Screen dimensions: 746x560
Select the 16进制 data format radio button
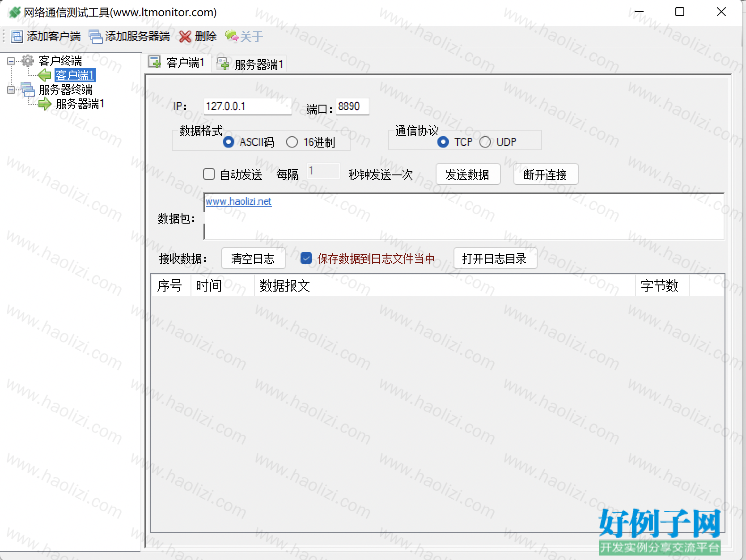coord(292,142)
